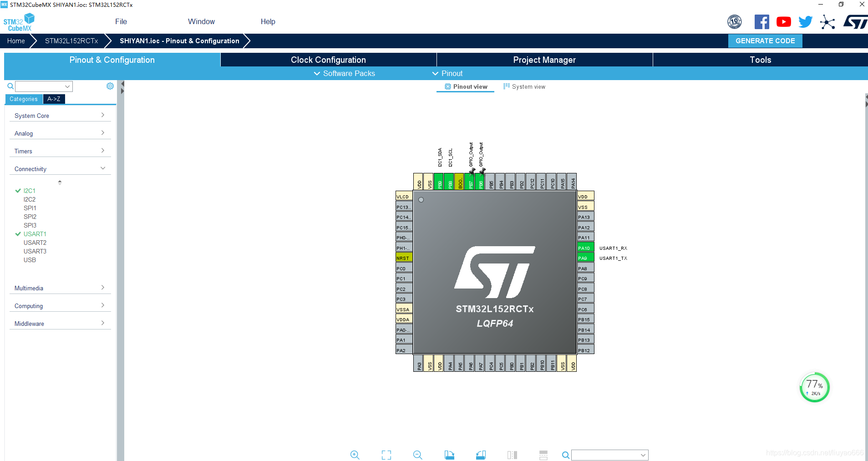
Task: Click the collapse handle above Connectivity list
Action: click(x=60, y=182)
